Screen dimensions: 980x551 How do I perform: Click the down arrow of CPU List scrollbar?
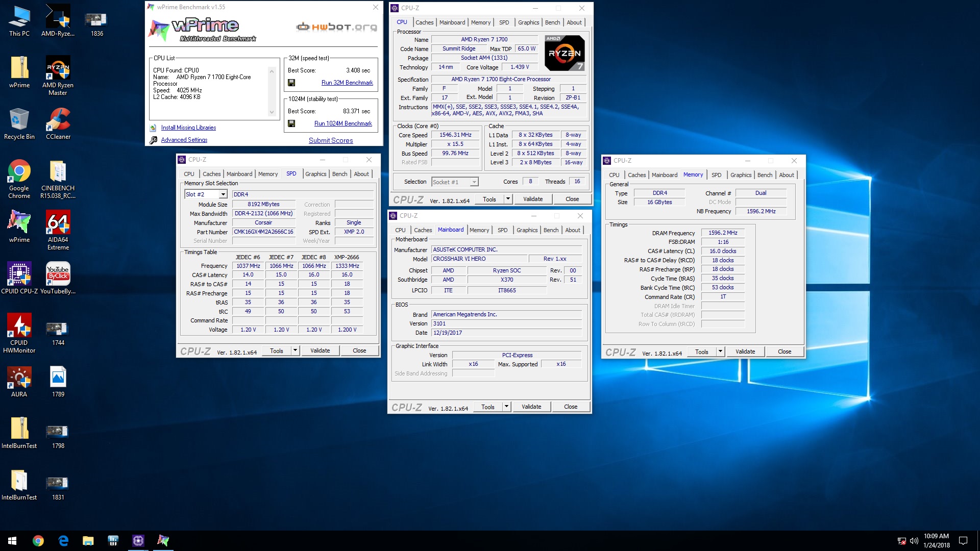click(272, 112)
